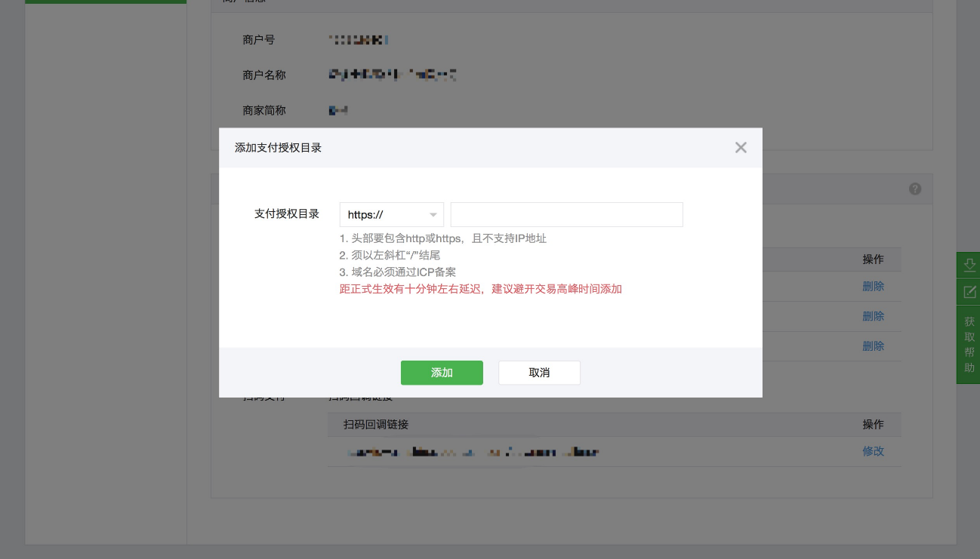Click the third 删除 link in the list
This screenshot has height=559, width=980.
pos(874,346)
